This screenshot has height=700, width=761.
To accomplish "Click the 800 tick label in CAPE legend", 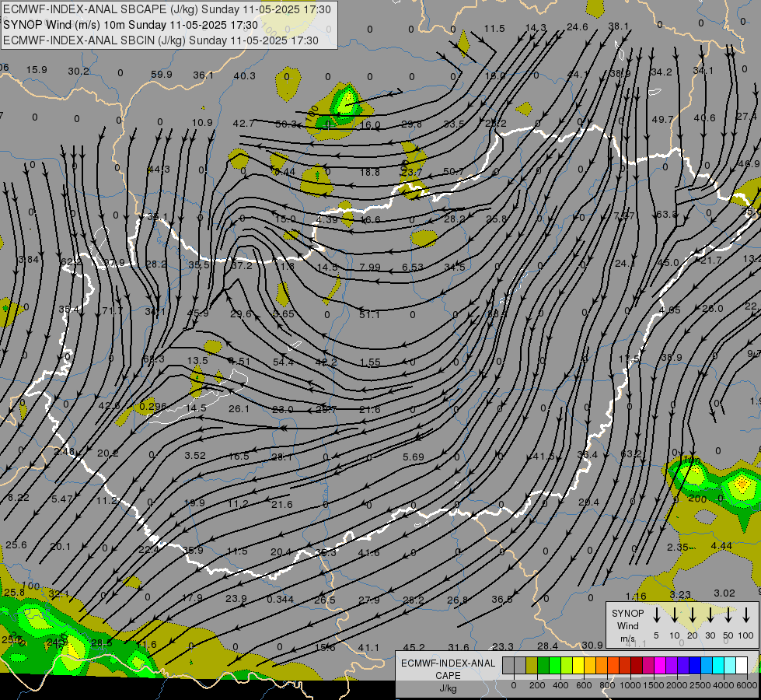I will 607,685.
